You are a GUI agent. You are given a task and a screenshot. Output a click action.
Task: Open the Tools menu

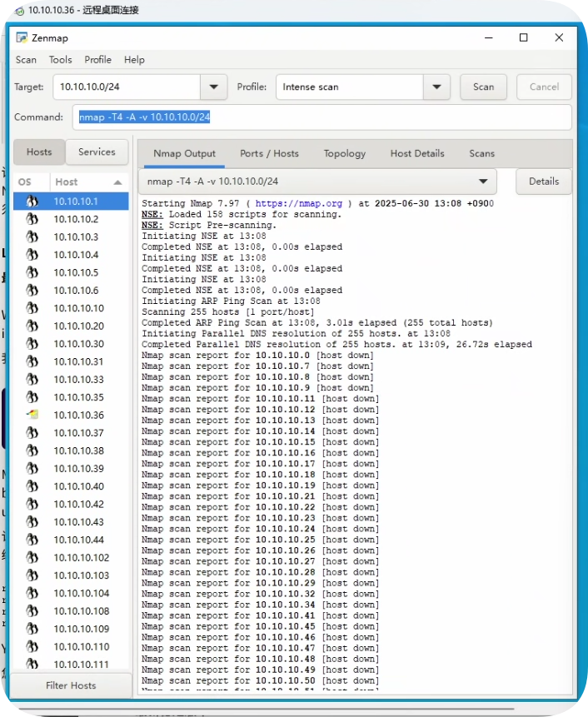(60, 60)
